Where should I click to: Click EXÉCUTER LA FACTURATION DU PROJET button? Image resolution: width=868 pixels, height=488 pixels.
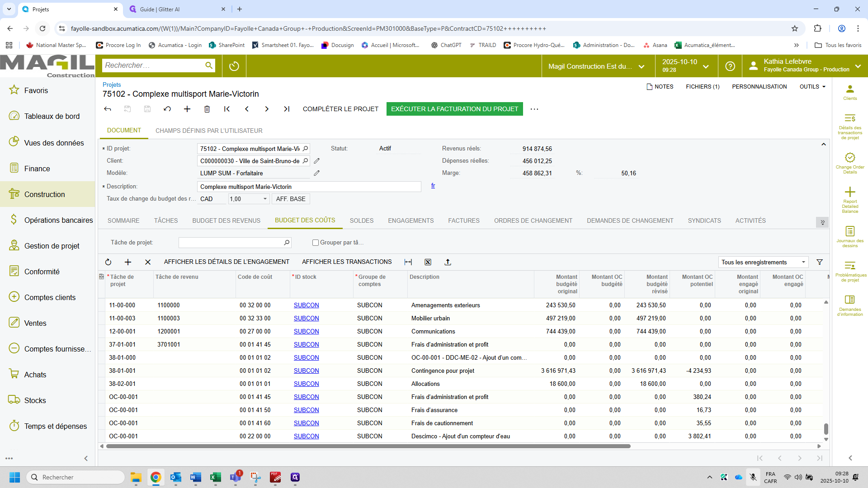(454, 109)
